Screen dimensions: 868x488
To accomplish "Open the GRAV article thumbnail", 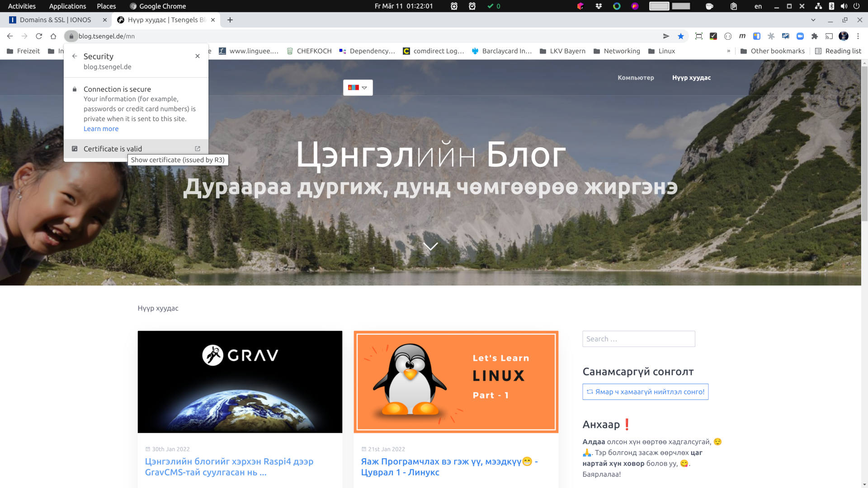I will [x=240, y=382].
